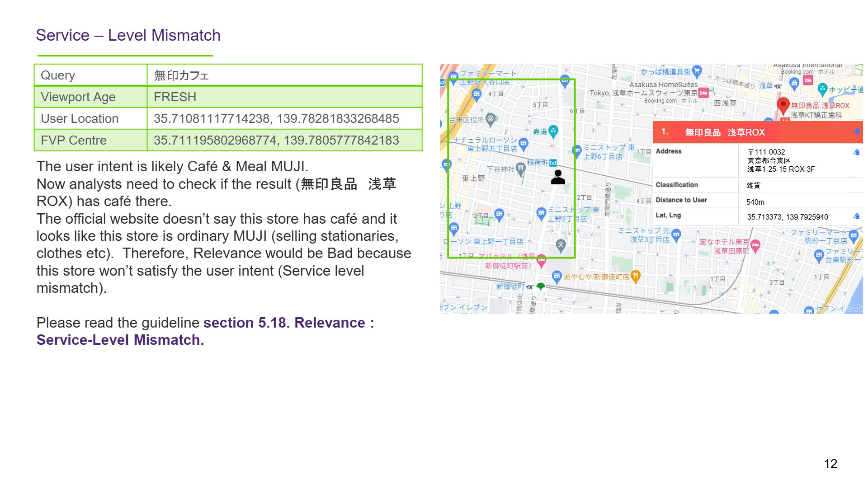868x488 pixels.
Task: Click the User Location label cell
Action: pos(90,119)
